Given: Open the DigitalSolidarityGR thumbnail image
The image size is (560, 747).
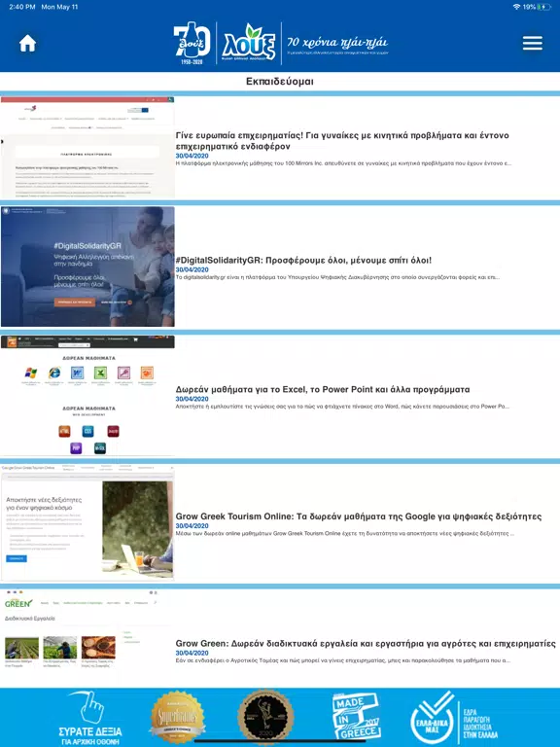Looking at the screenshot, I should pyautogui.click(x=87, y=267).
